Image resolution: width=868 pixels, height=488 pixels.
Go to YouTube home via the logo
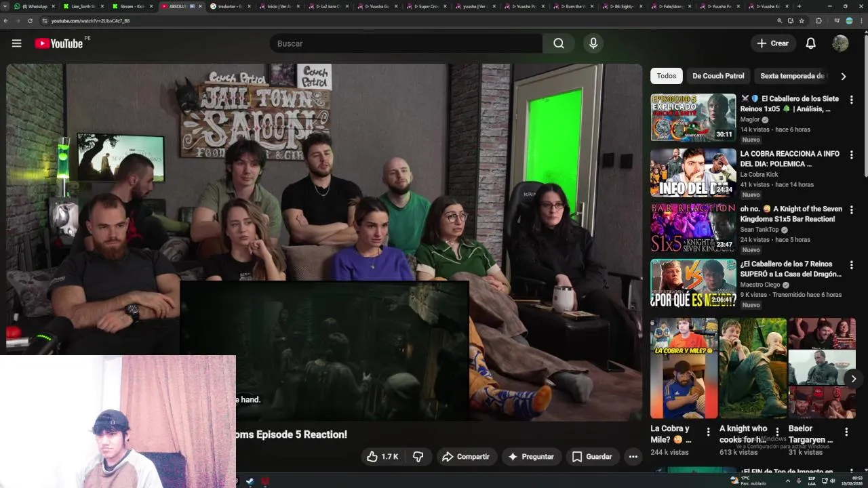tap(59, 43)
